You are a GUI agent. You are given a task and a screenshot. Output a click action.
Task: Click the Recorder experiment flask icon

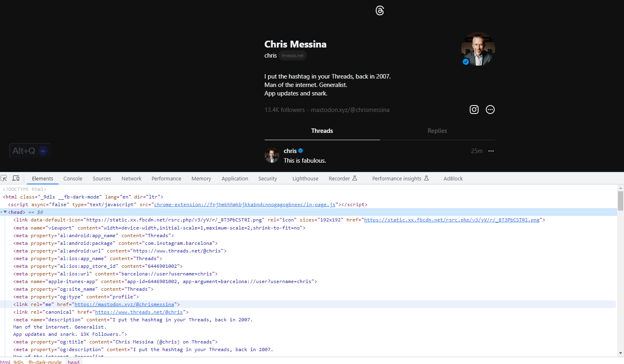pos(354,178)
